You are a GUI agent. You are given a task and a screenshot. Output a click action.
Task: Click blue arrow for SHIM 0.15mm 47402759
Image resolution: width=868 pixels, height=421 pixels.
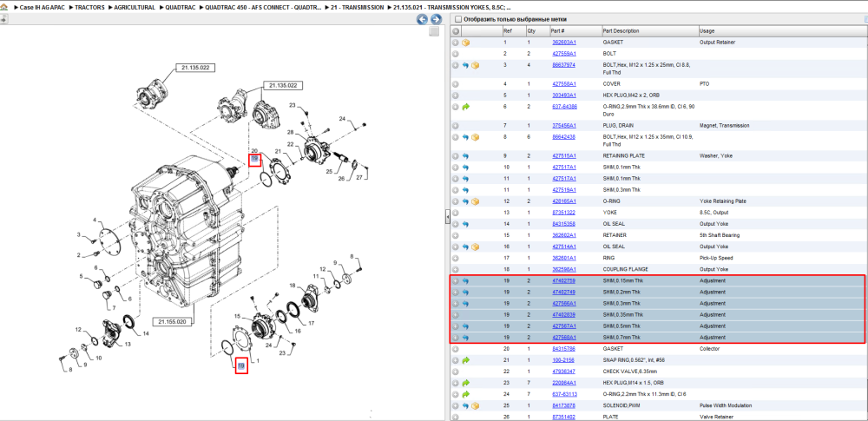click(x=465, y=281)
